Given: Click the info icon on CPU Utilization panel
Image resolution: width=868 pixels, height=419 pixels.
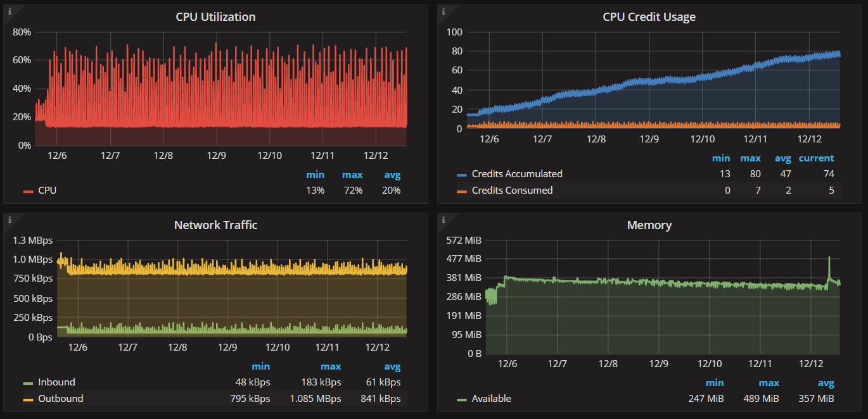Looking at the screenshot, I should pos(9,11).
